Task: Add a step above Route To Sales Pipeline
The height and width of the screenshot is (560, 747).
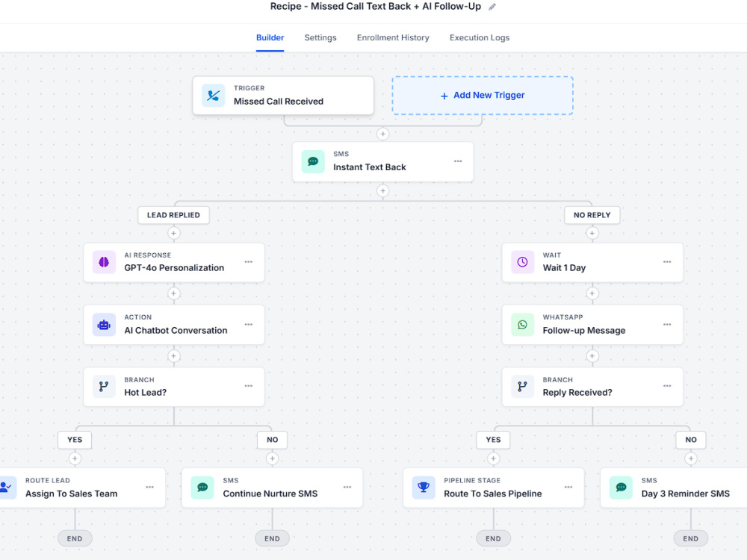Action: (x=493, y=458)
